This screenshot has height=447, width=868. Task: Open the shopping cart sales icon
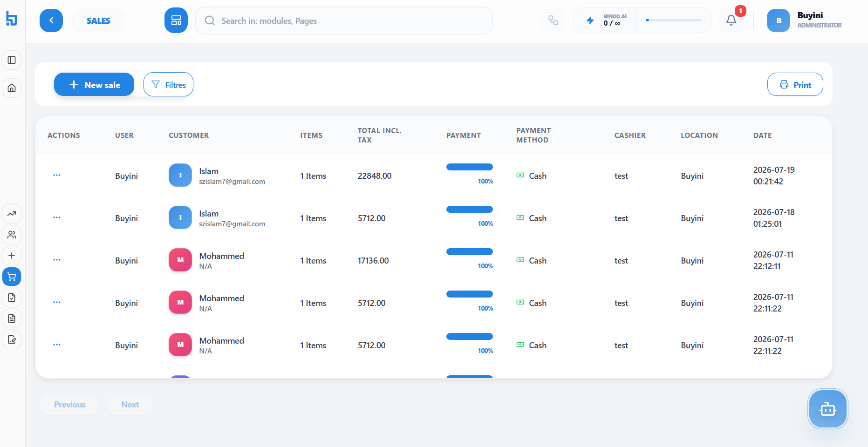click(12, 277)
